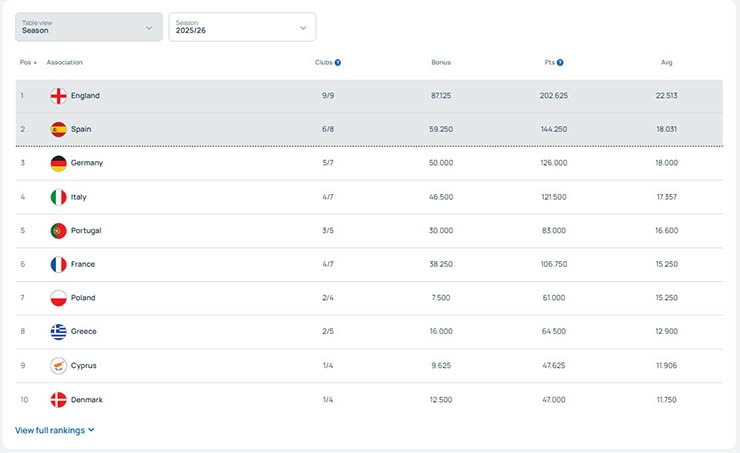
Task: Click the Greece flag icon
Action: click(x=59, y=332)
